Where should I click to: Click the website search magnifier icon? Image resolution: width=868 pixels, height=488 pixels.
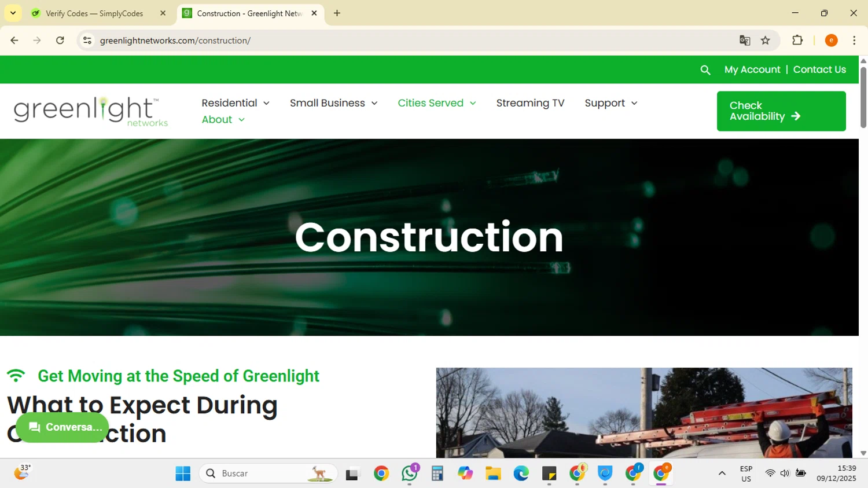click(x=705, y=70)
